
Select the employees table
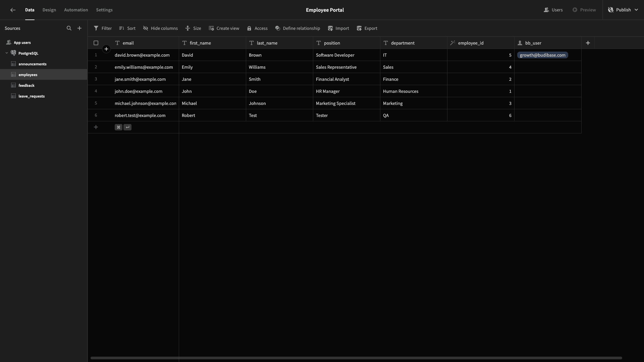pos(44,75)
